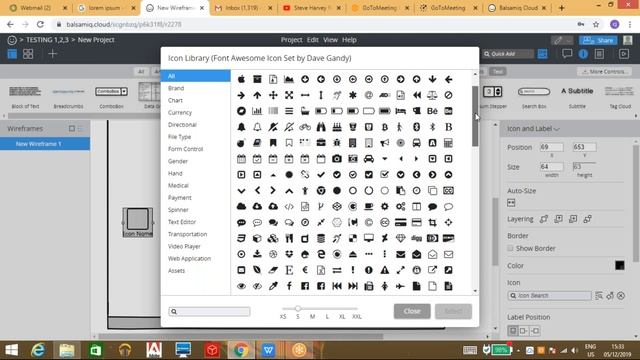Select the bullhorn icon

(x=384, y=143)
